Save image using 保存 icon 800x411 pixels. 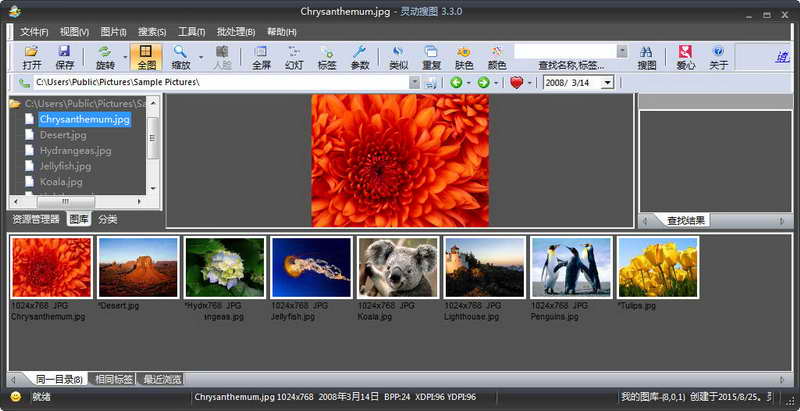click(x=64, y=57)
